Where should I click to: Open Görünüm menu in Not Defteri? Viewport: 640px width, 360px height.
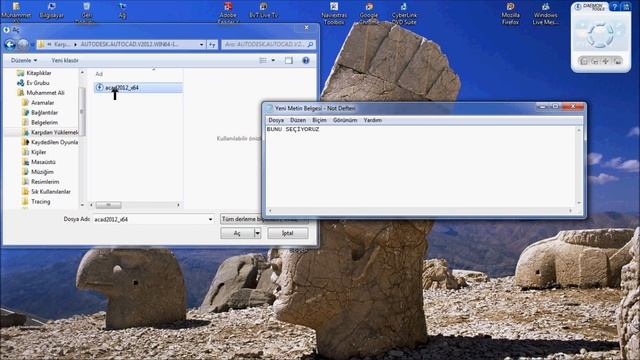tap(345, 120)
